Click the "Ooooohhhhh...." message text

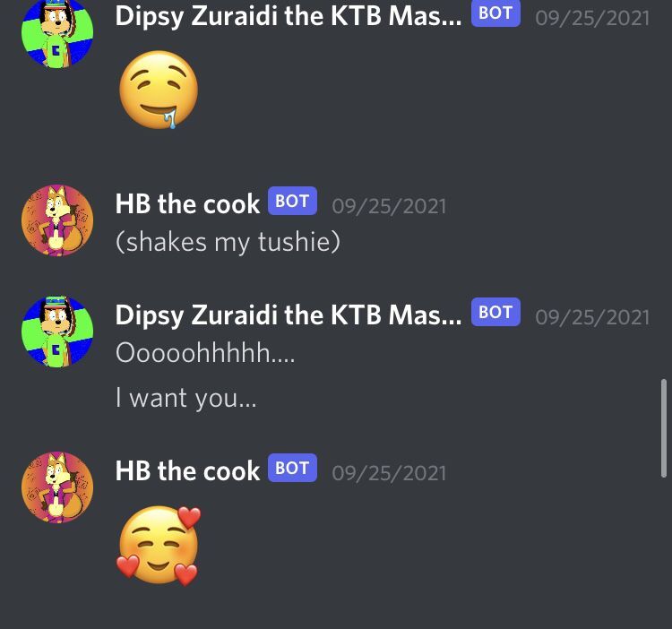tap(205, 353)
